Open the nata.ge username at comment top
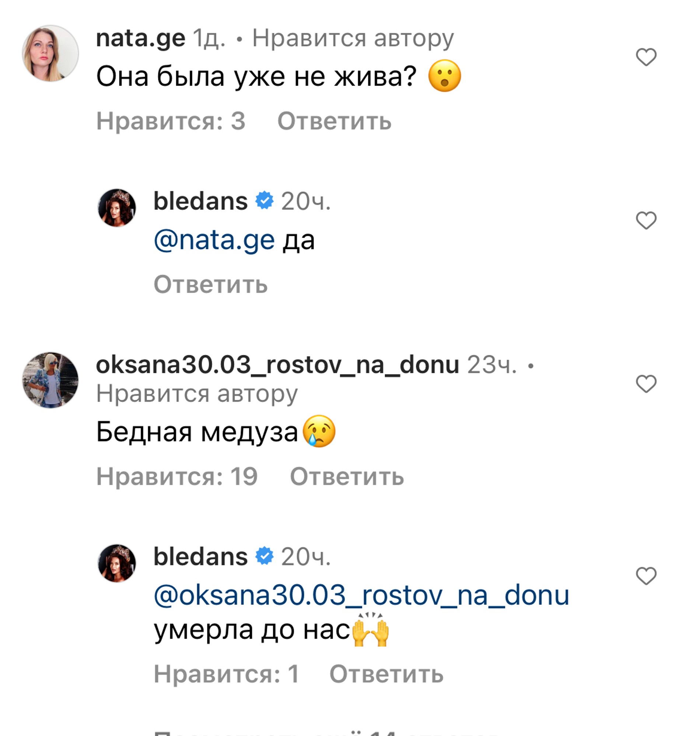Image resolution: width=700 pixels, height=736 pixels. click(x=141, y=38)
